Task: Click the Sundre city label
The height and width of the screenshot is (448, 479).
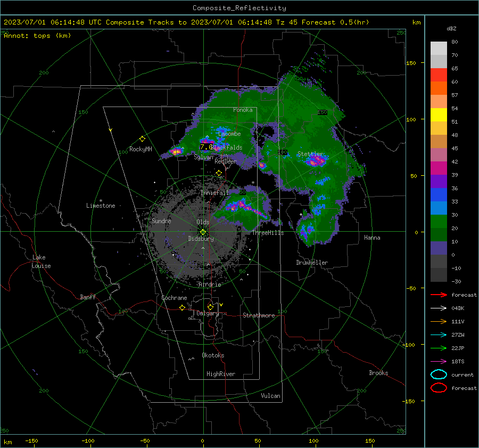Action: [161, 221]
